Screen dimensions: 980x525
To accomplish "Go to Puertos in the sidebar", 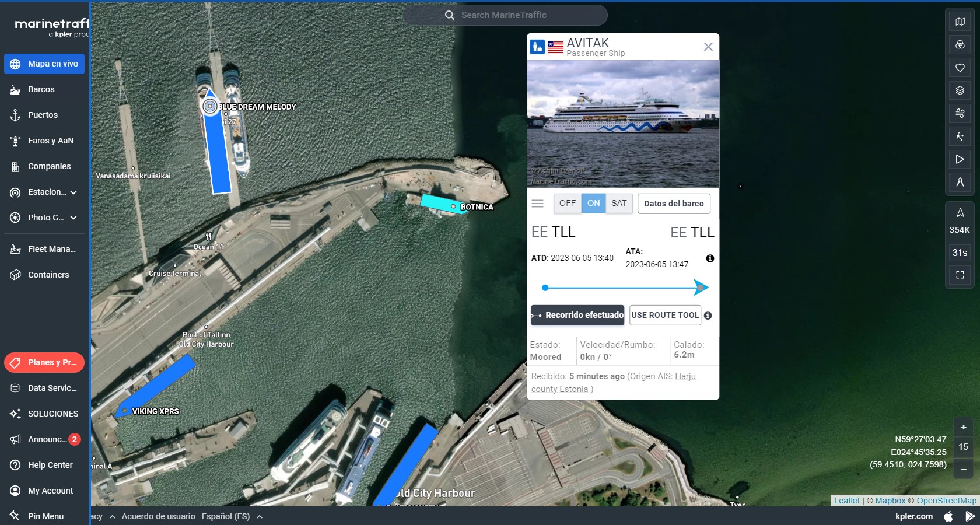I will pos(43,115).
